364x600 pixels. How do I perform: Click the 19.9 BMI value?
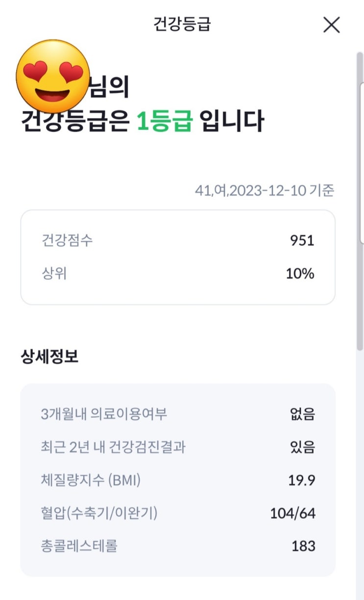[302, 480]
